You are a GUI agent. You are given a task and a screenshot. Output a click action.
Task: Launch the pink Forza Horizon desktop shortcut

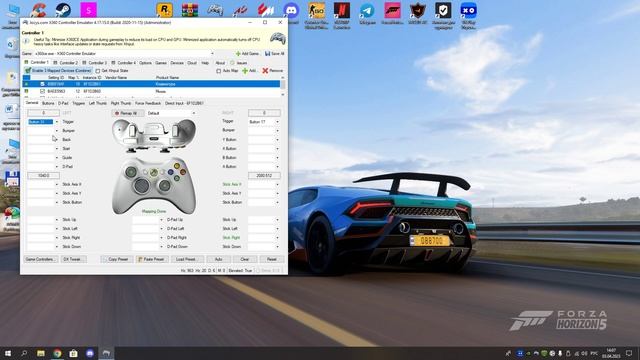(392, 10)
